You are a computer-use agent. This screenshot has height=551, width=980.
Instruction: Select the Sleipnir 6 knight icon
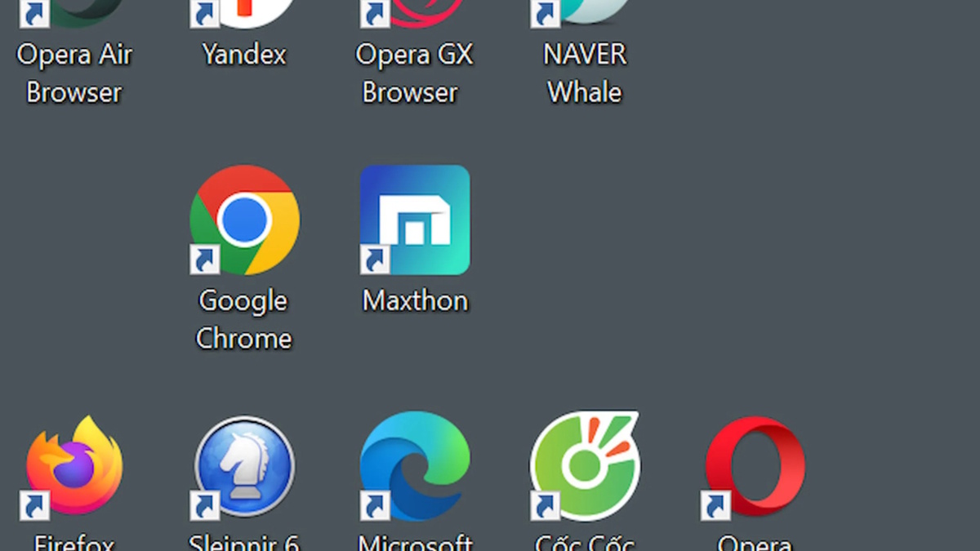244,467
